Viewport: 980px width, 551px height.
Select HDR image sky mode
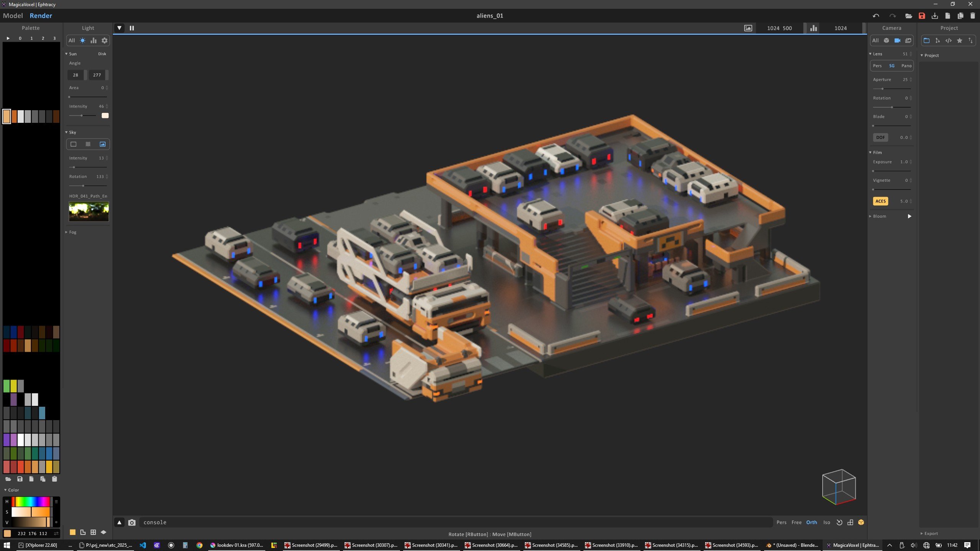coord(103,144)
